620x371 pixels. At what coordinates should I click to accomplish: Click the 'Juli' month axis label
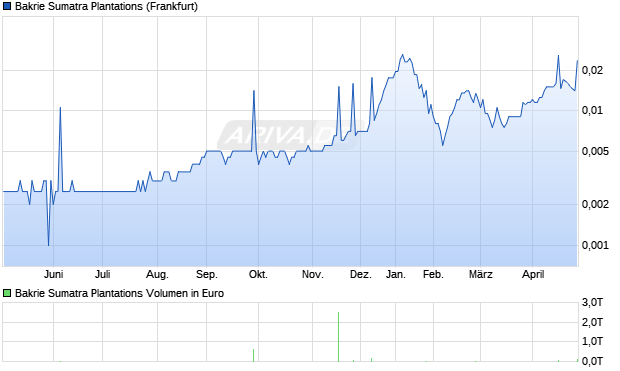102,274
